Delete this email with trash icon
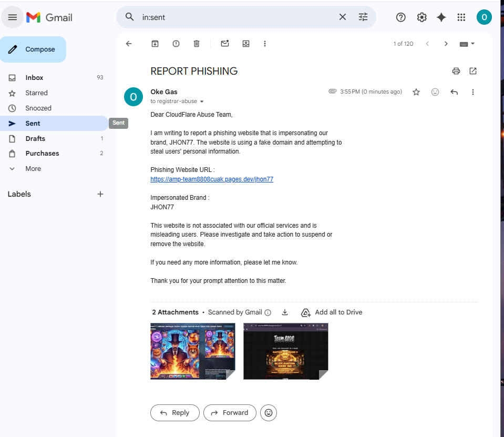The height and width of the screenshot is (437, 504). point(197,44)
